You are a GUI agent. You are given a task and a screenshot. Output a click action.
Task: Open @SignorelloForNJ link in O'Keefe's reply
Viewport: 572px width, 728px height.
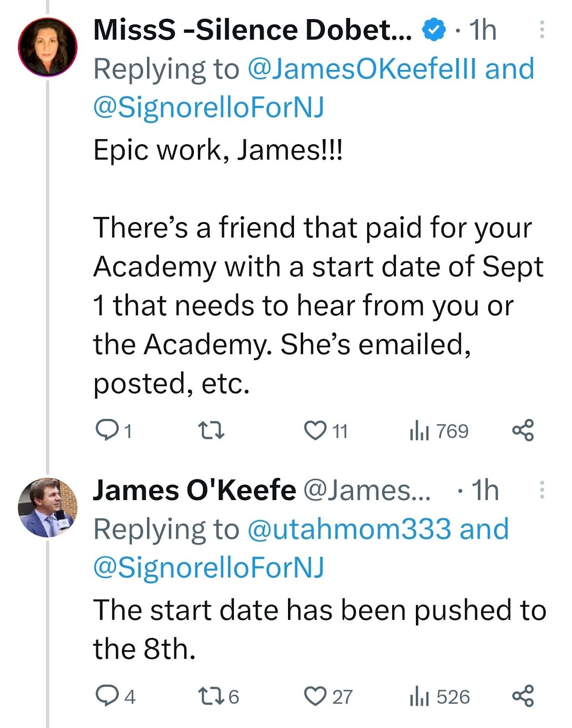[x=208, y=567]
